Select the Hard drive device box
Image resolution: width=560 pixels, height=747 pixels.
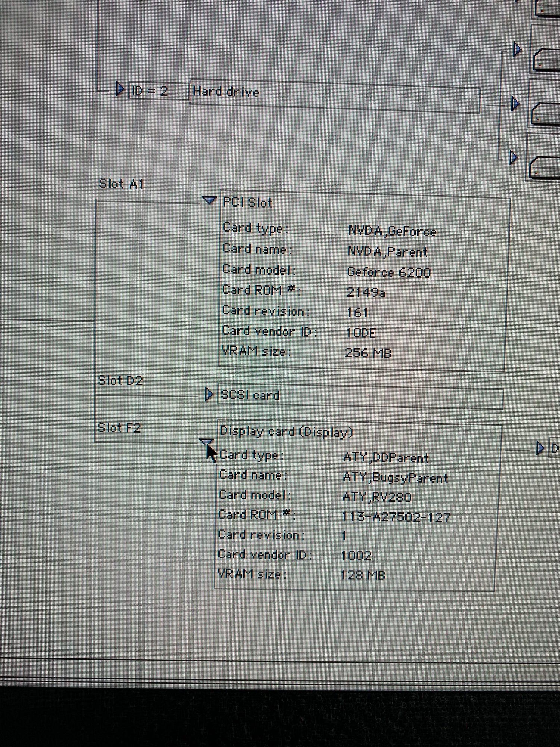pyautogui.click(x=335, y=96)
